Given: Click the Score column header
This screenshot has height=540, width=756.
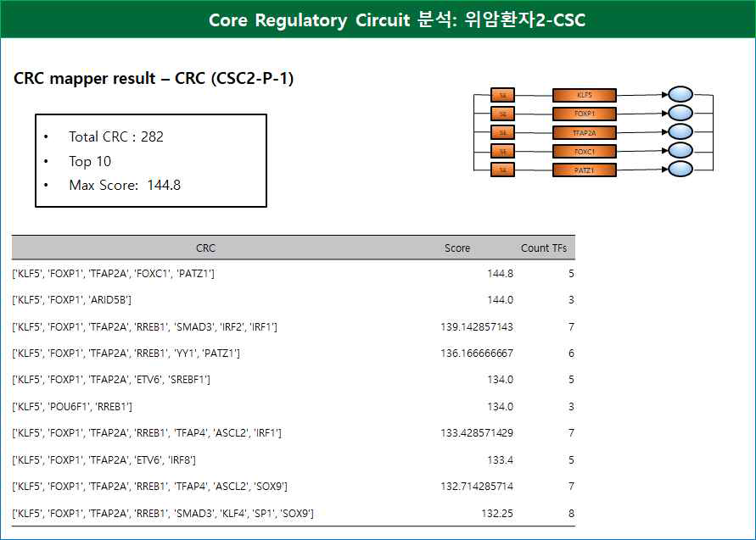Looking at the screenshot, I should pyautogui.click(x=457, y=248).
